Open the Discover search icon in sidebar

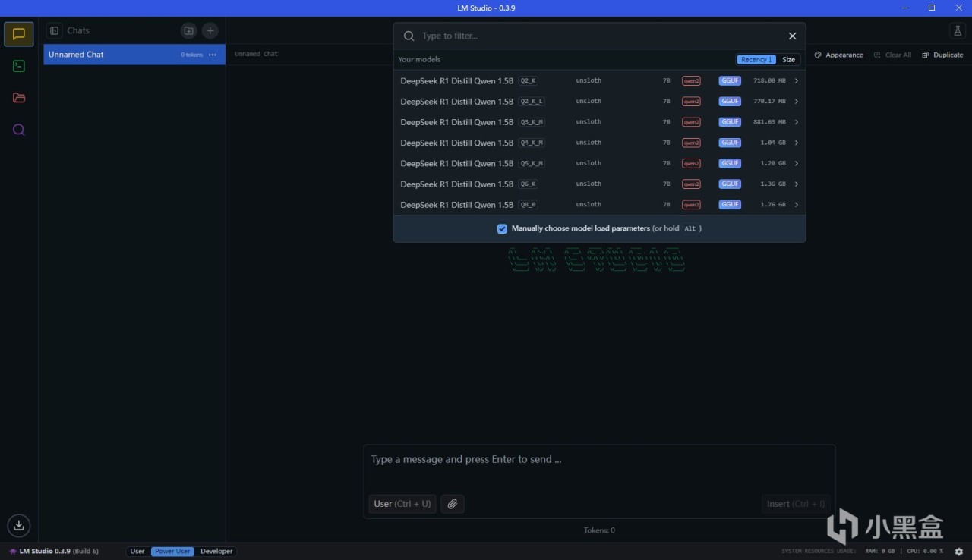[x=19, y=130]
